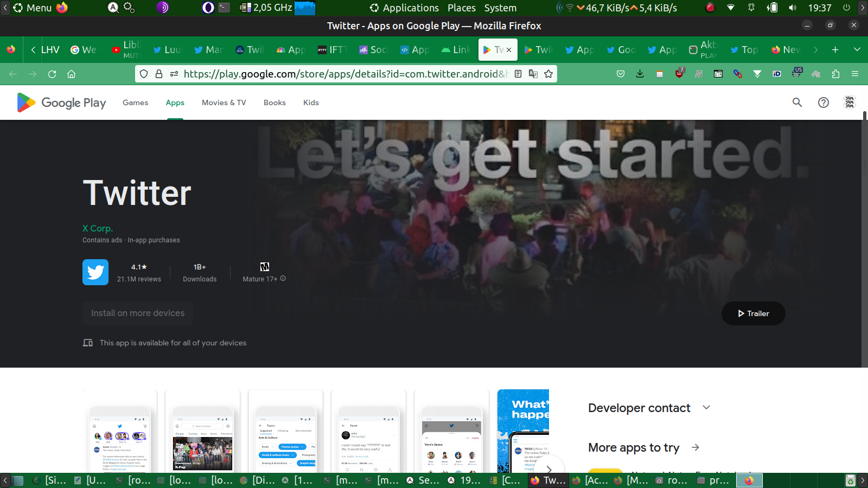The width and height of the screenshot is (868, 488).
Task: Open the power button in panel
Action: click(846, 8)
